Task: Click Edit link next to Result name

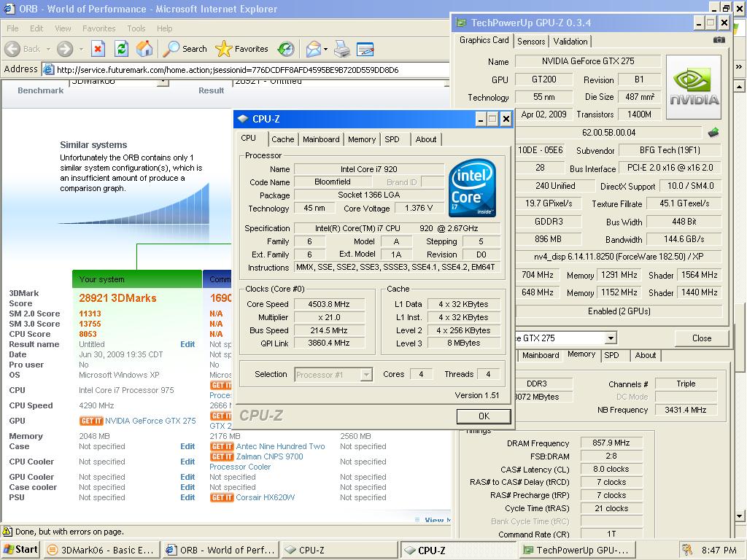Action: click(x=187, y=344)
